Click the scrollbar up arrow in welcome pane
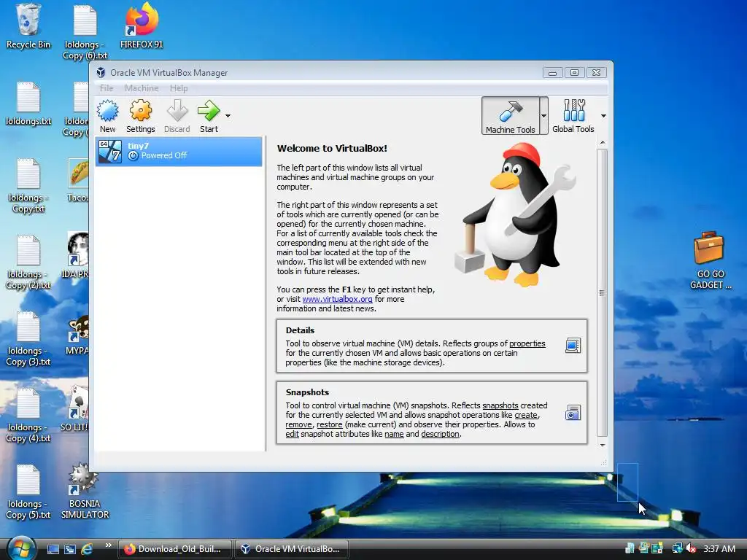The width and height of the screenshot is (747, 560). [x=602, y=143]
